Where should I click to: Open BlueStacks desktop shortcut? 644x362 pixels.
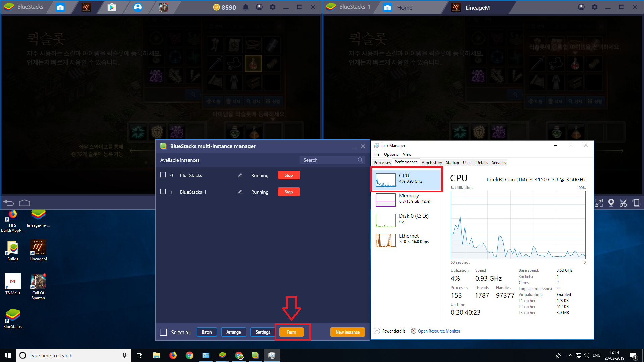tap(13, 318)
